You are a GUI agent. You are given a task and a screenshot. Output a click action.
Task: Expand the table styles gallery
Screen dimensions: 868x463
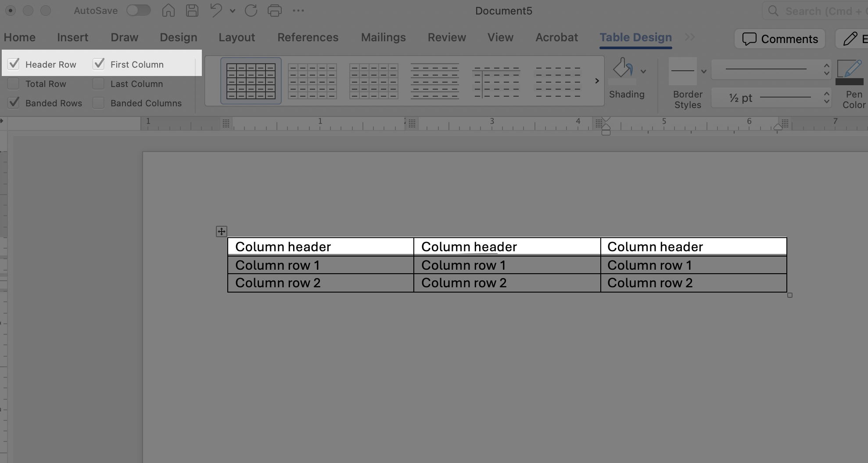[x=597, y=81]
